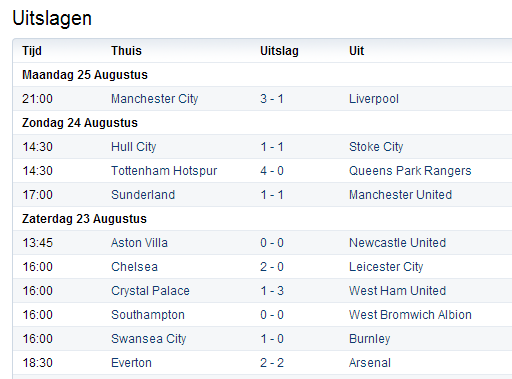Open the Arsenal team link
Screen dimensions: 512x379
tap(370, 363)
